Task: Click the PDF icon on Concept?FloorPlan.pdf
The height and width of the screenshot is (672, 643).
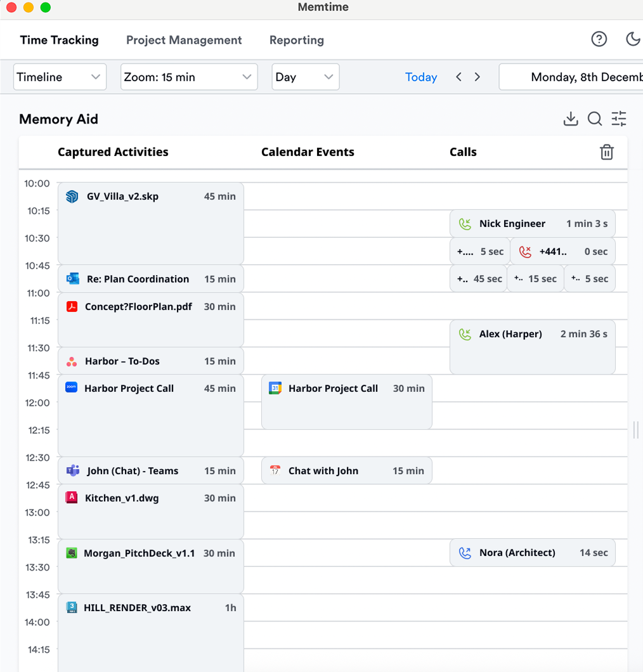Action: pos(71,306)
